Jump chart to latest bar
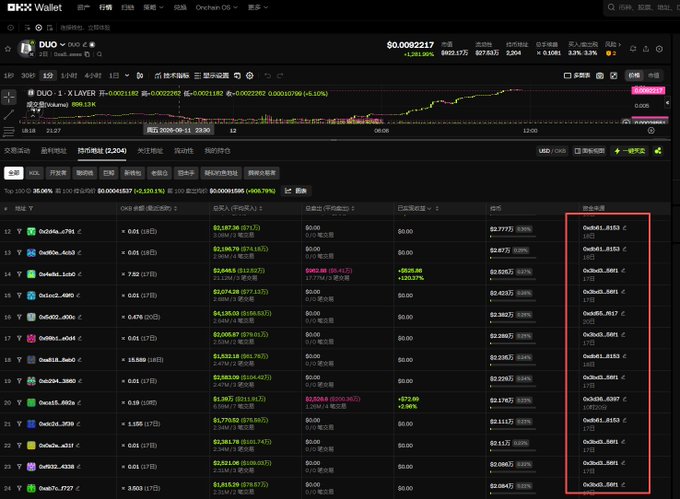The width and height of the screenshot is (680, 499). click(x=651, y=130)
